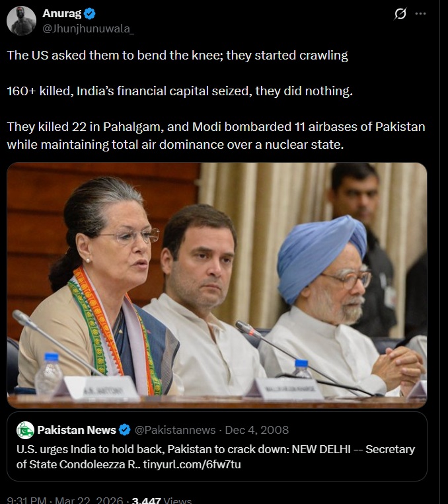Open the @Pakistannews handle

click(x=174, y=430)
